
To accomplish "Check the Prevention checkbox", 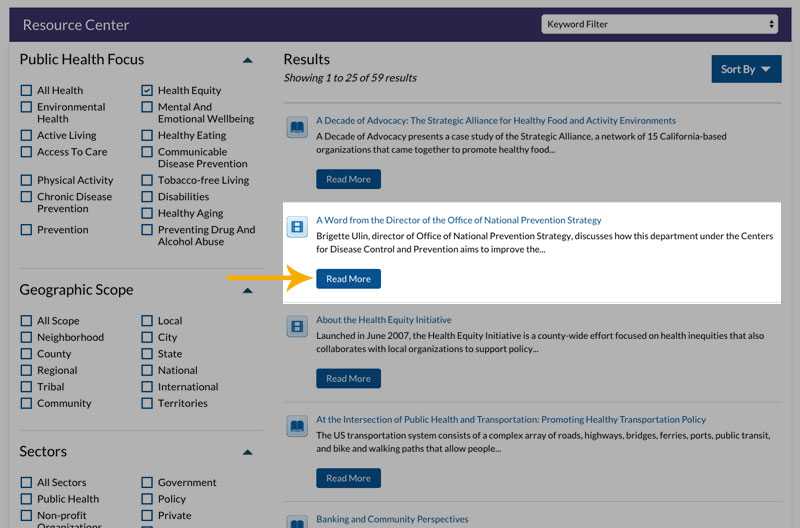I will tap(26, 230).
